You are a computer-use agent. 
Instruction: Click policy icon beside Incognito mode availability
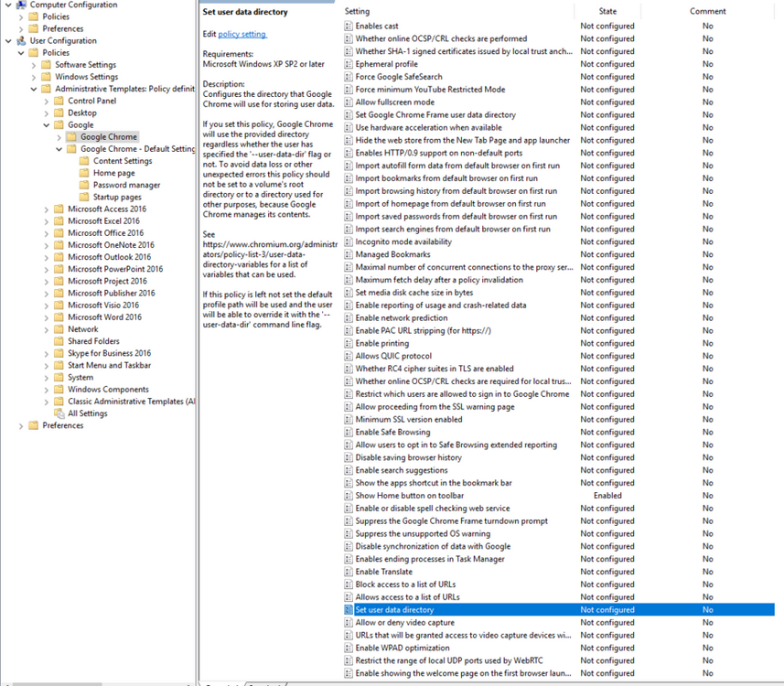pos(349,241)
